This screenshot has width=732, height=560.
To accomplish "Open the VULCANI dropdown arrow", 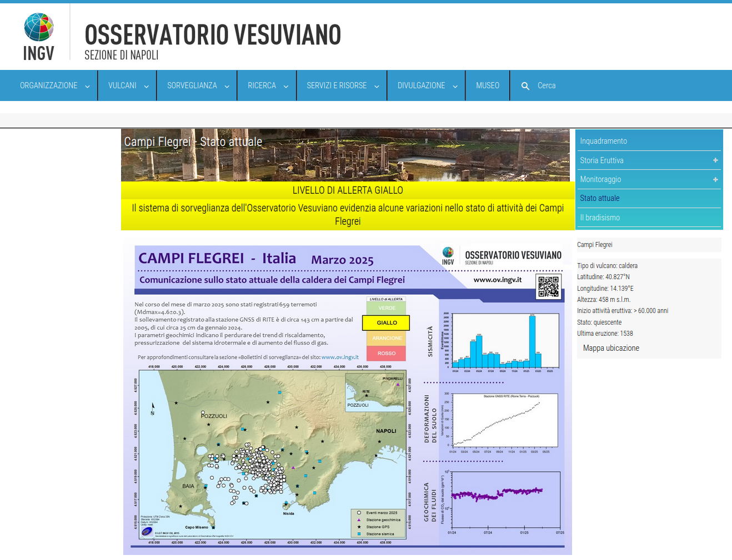I will (x=146, y=87).
